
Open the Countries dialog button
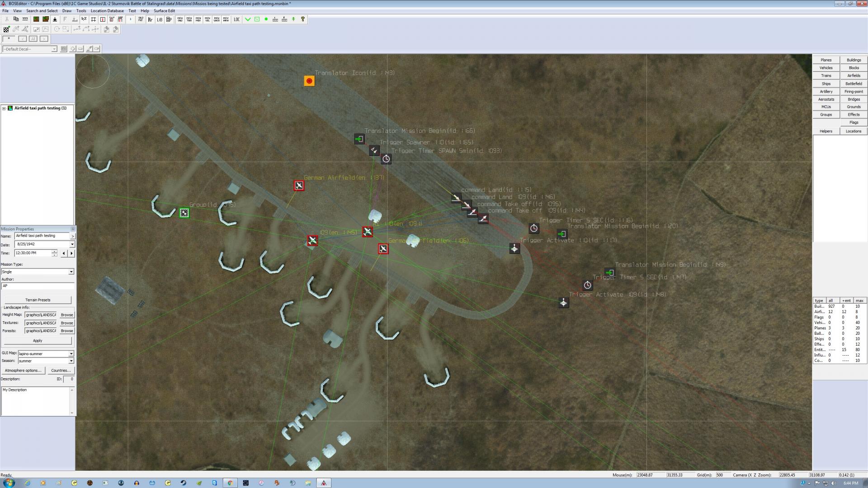click(61, 371)
